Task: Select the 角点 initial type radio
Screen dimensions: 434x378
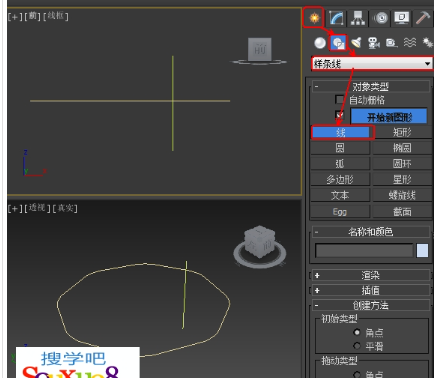Action: pos(357,332)
